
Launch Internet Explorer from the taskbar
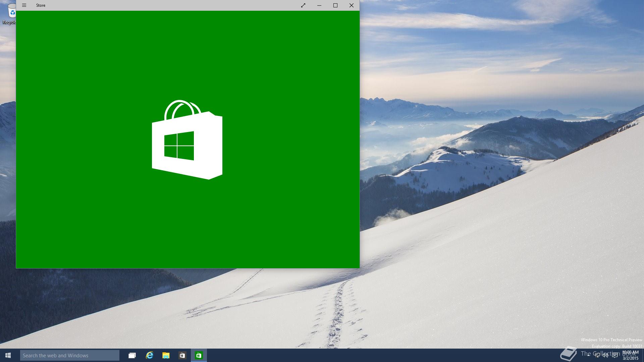(149, 355)
